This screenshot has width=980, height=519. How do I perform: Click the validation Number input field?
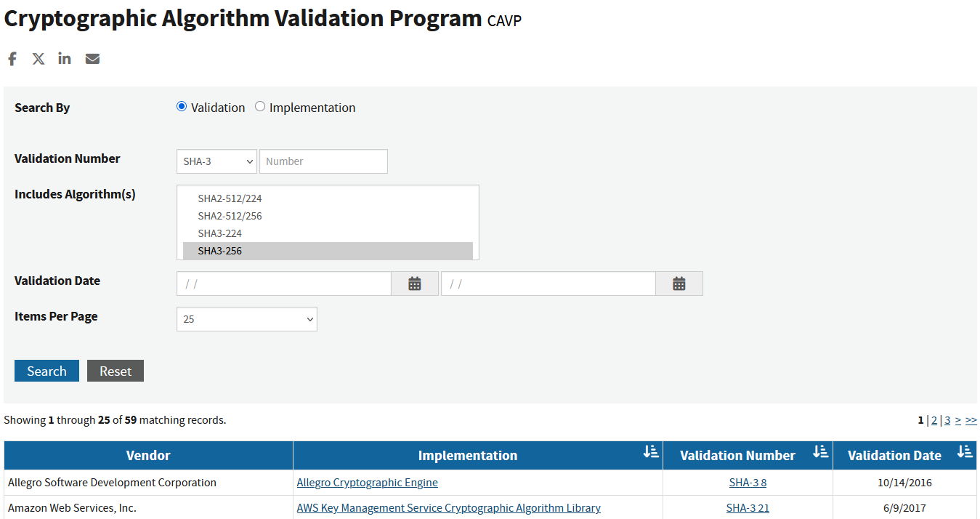[x=323, y=161]
